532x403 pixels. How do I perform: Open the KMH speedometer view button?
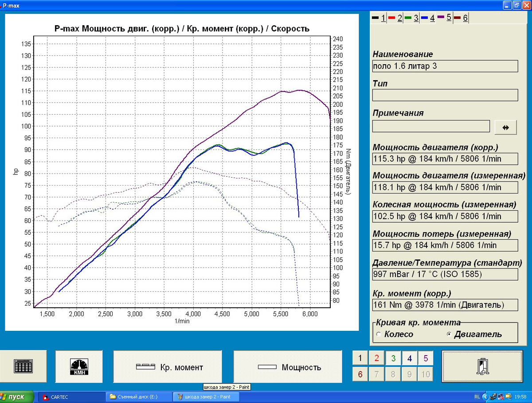(79, 366)
